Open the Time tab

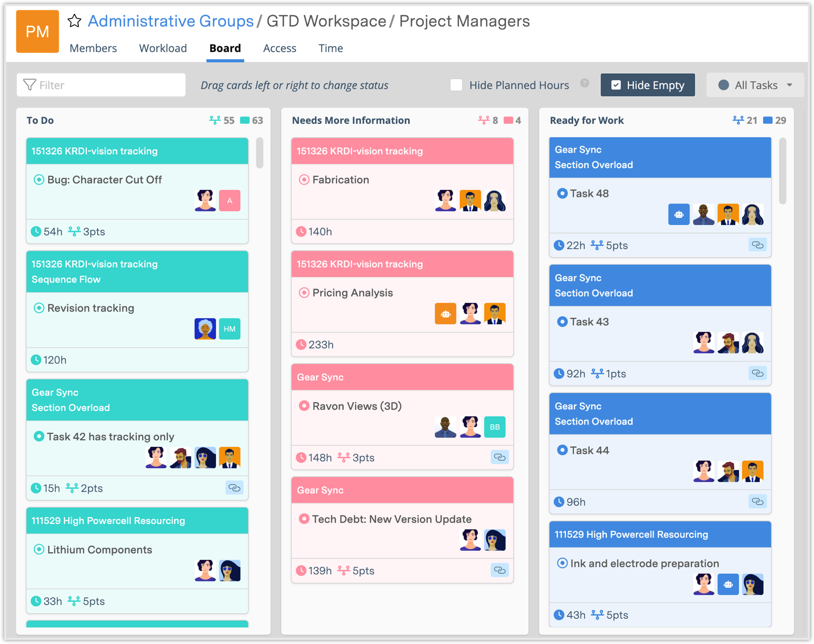tap(330, 48)
